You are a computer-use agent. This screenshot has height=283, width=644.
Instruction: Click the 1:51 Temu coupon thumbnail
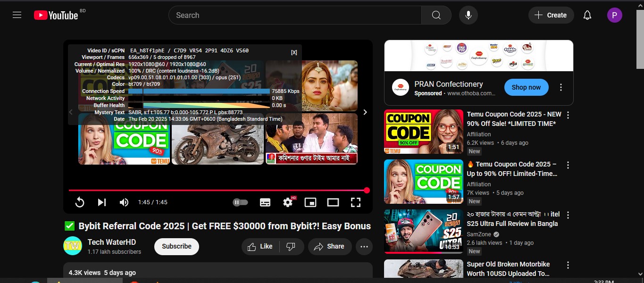coord(424,132)
